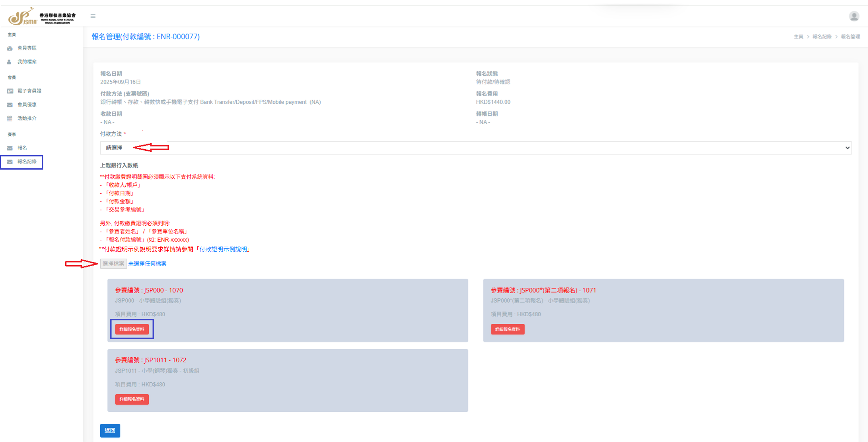Toggle the hamburger sidebar menu icon
868x442 pixels.
pyautogui.click(x=93, y=16)
